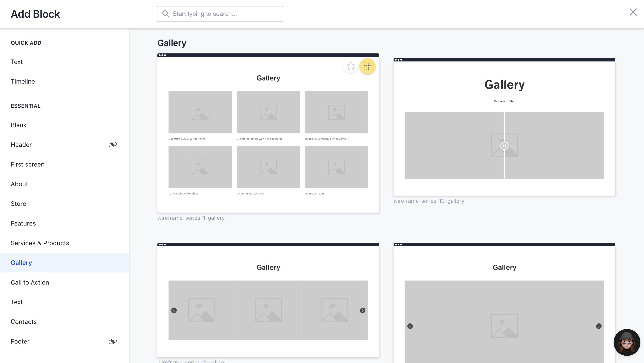The image size is (644, 363).
Task: Open Services & Products category
Action: (64, 243)
